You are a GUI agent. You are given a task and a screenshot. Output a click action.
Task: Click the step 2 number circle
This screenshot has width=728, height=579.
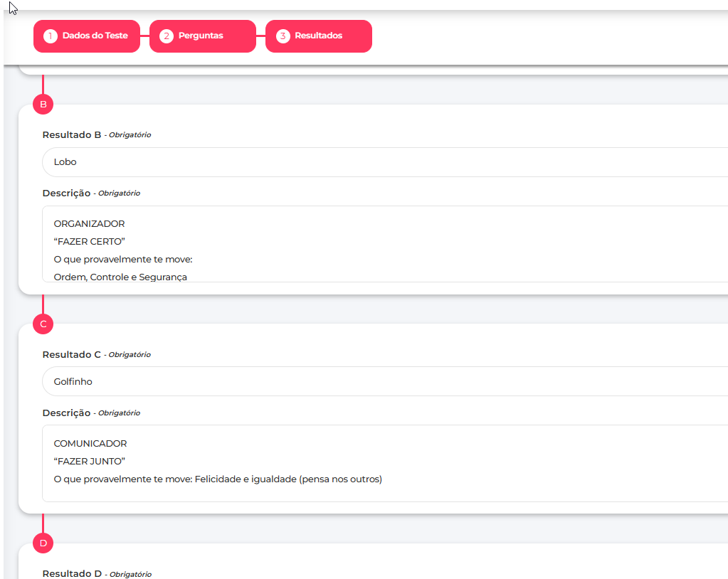coord(167,36)
